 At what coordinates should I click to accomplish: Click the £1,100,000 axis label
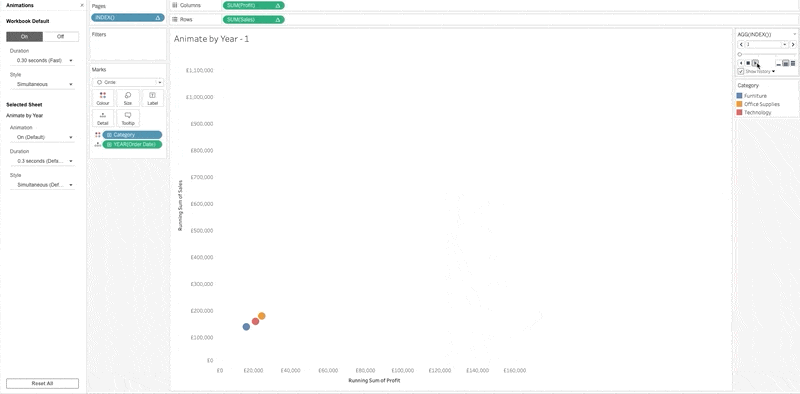[x=199, y=70]
